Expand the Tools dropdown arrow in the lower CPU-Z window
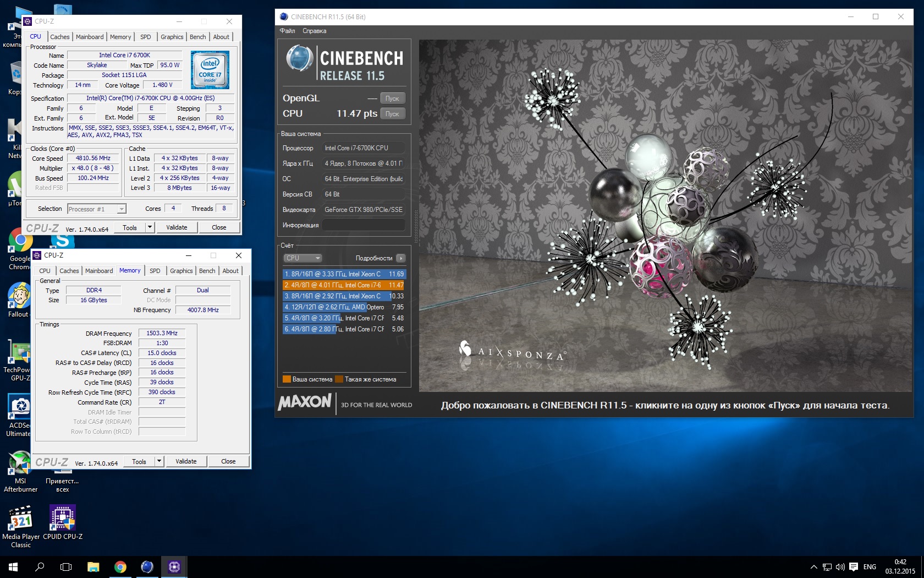 point(159,461)
